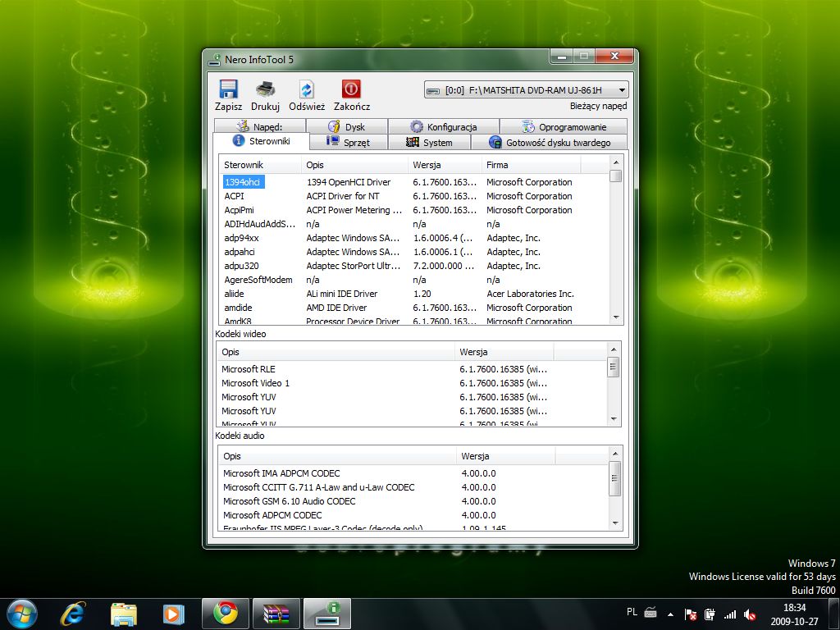Click the Zapisz floppy disk icon
840x630 pixels.
(x=228, y=89)
